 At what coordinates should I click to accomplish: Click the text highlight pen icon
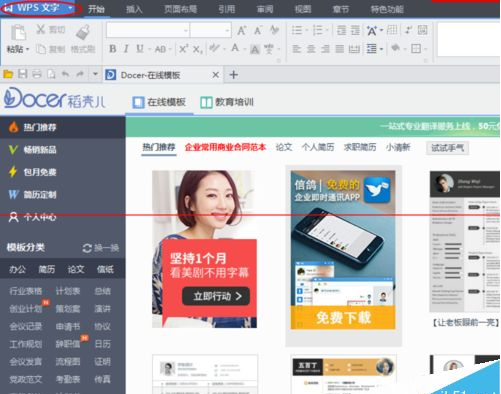(214, 49)
